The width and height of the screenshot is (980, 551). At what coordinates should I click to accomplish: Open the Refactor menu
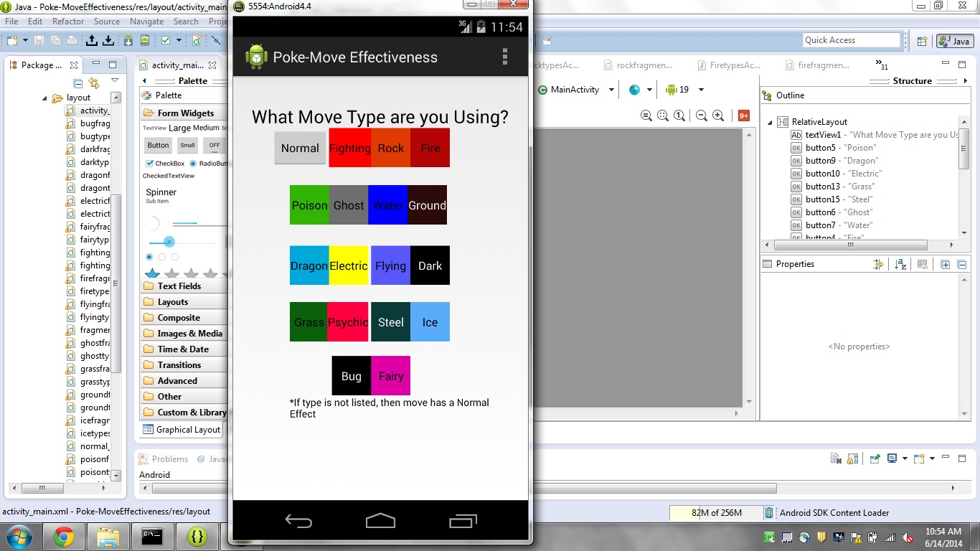[x=68, y=22]
